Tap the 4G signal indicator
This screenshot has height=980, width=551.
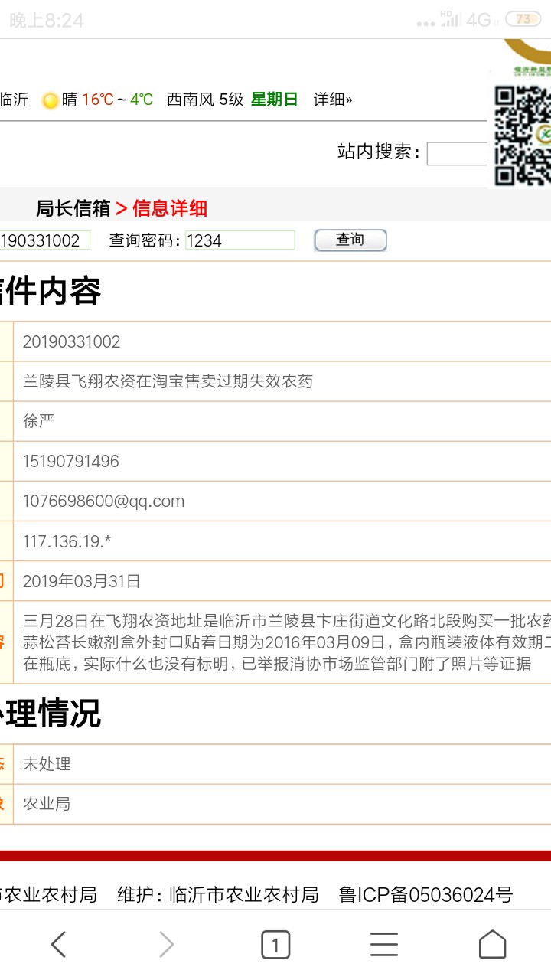point(480,20)
